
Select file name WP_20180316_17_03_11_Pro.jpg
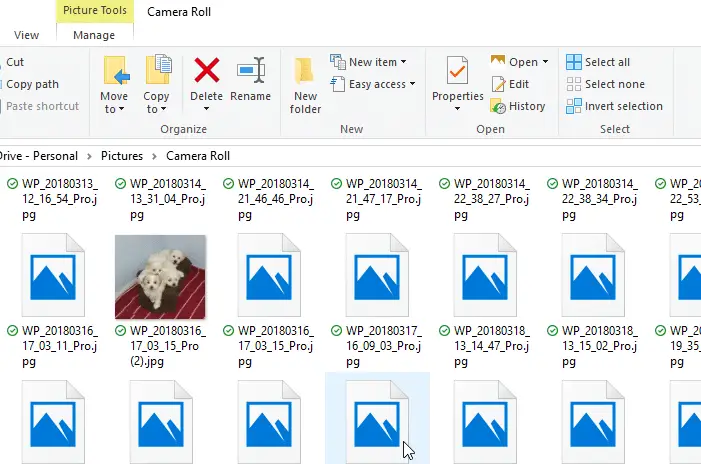(x=59, y=346)
